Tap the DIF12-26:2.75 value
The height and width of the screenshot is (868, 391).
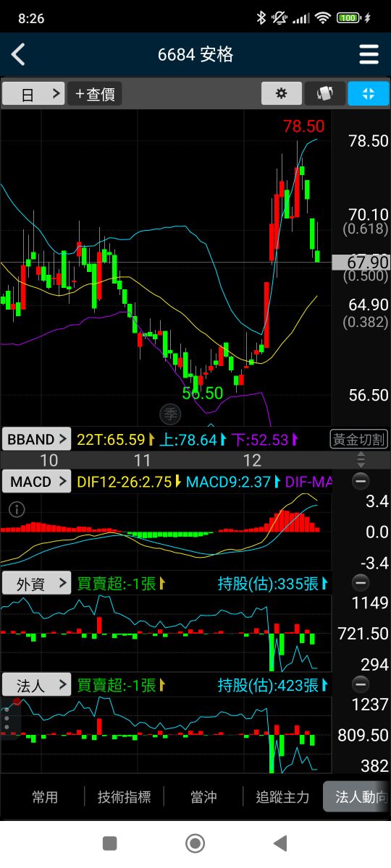coord(125,482)
